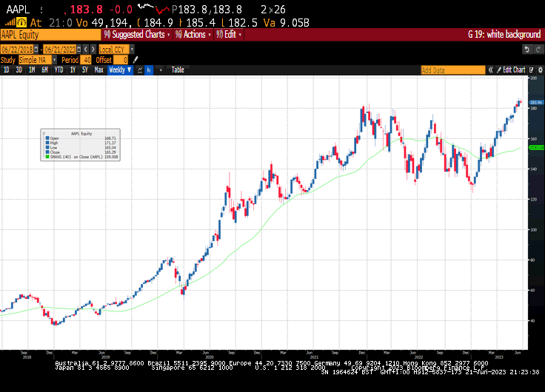Image resolution: width=545 pixels, height=392 pixels.
Task: Select the candlestick chart type icon
Action: [x=149, y=70]
